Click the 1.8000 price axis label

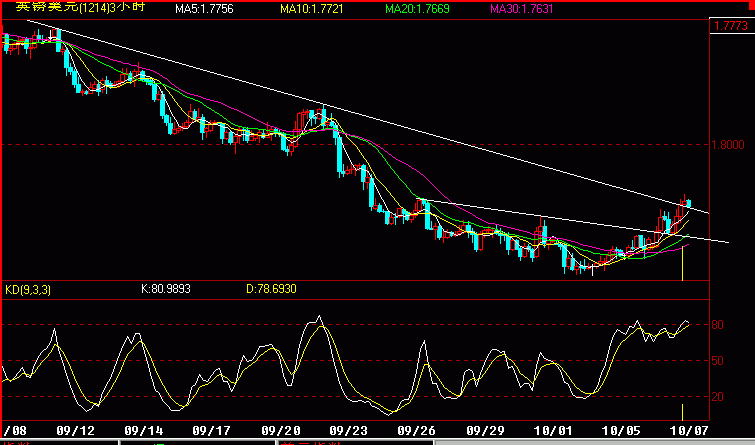pyautogui.click(x=728, y=144)
